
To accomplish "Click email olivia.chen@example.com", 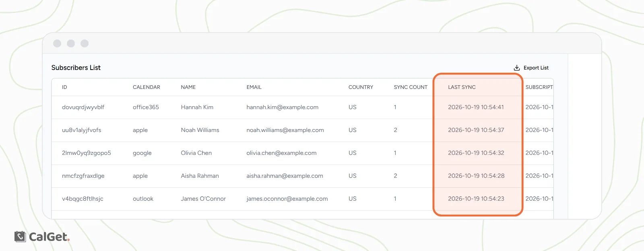I will point(281,153).
